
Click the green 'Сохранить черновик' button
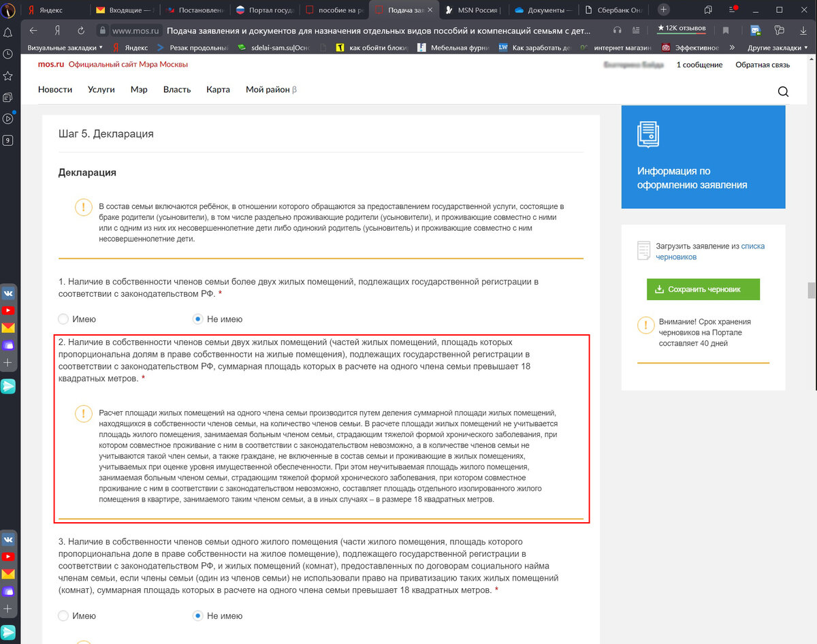coord(703,289)
